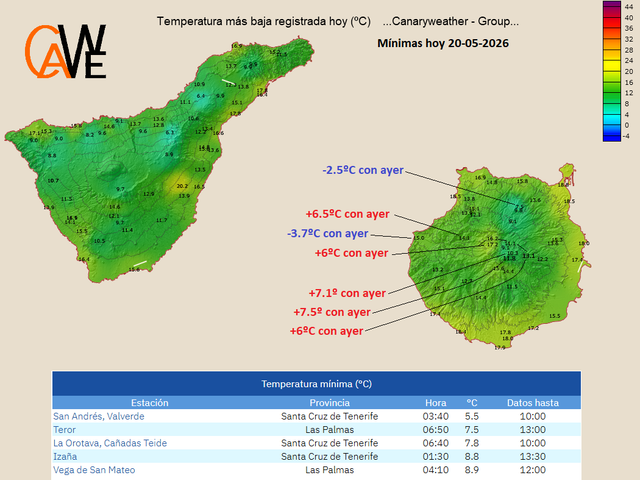Click the 01:30 hour in Izaña row
Screen dimensions: 640x480
tap(436, 456)
